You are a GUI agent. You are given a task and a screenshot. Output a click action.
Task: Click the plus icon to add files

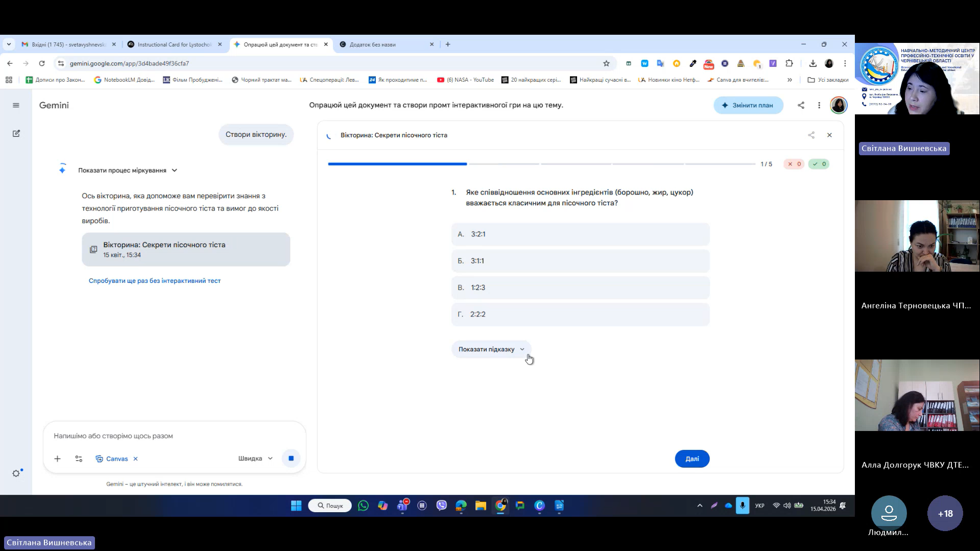click(57, 459)
